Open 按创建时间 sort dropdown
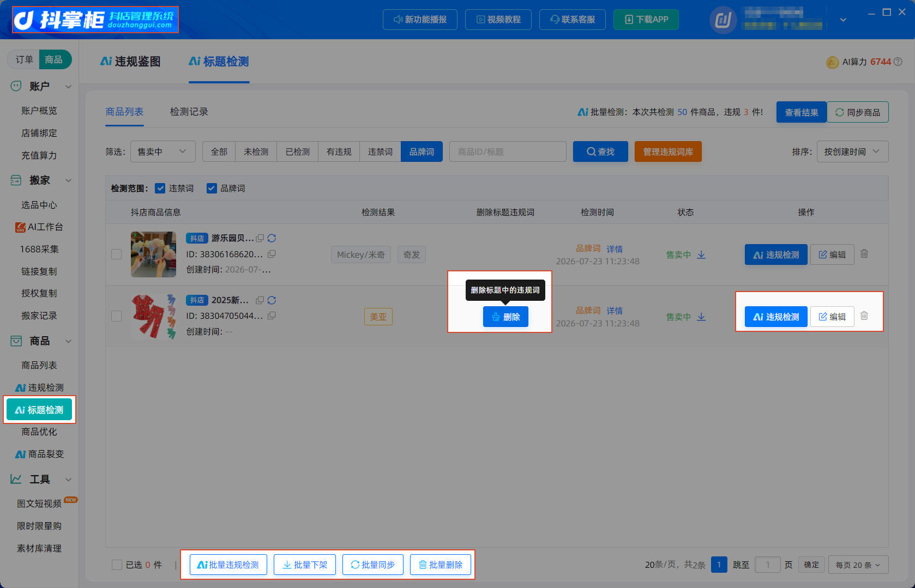Viewport: 915px width, 588px height. pyautogui.click(x=852, y=151)
